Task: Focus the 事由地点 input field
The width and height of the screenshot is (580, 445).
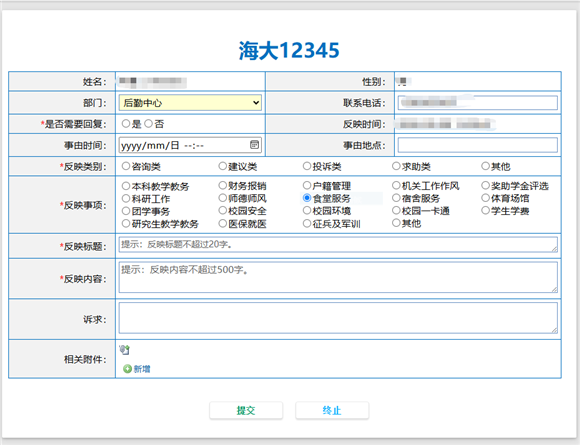Action: coord(478,145)
